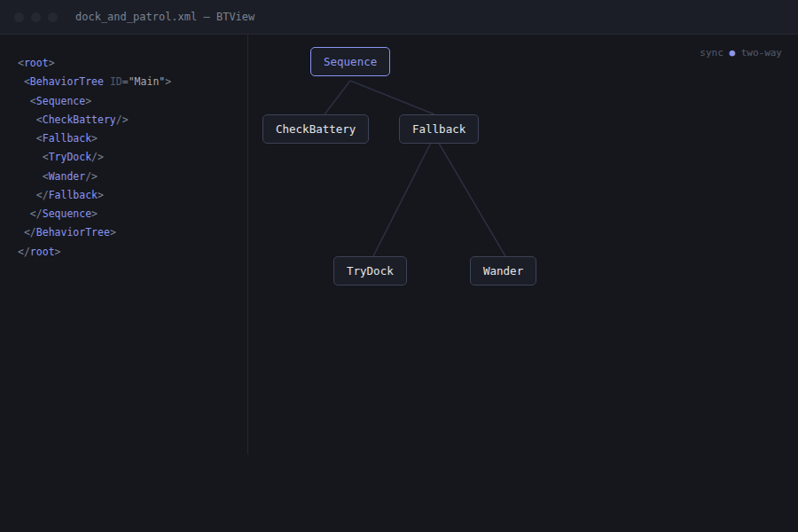Click the first window control dot
The width and height of the screenshot is (798, 532).
pos(19,18)
